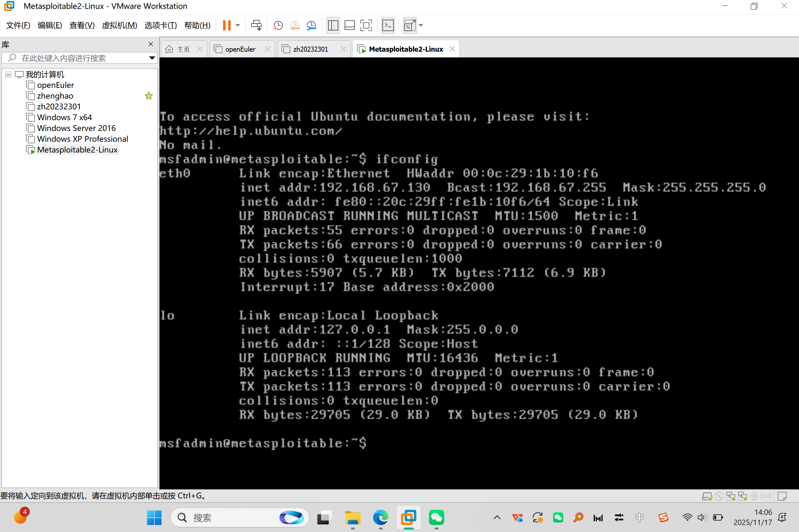The height and width of the screenshot is (532, 799).
Task: Enter full screen mode
Action: (366, 25)
